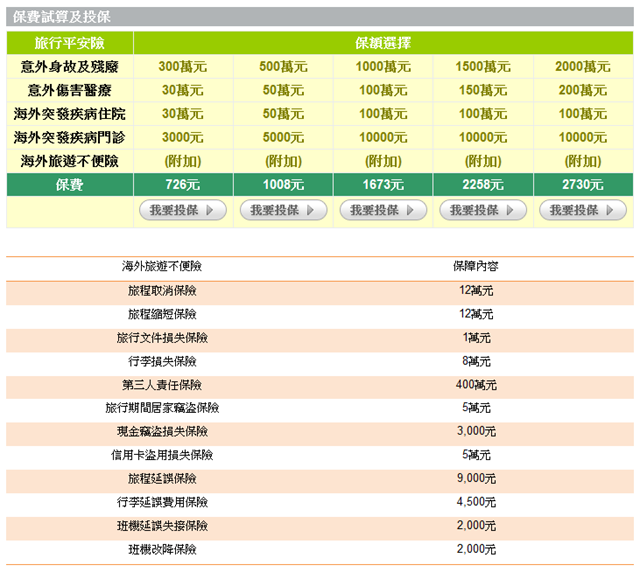Select the 300萬元 coverage amount
Image resolution: width=640 pixels, height=572 pixels.
(183, 67)
